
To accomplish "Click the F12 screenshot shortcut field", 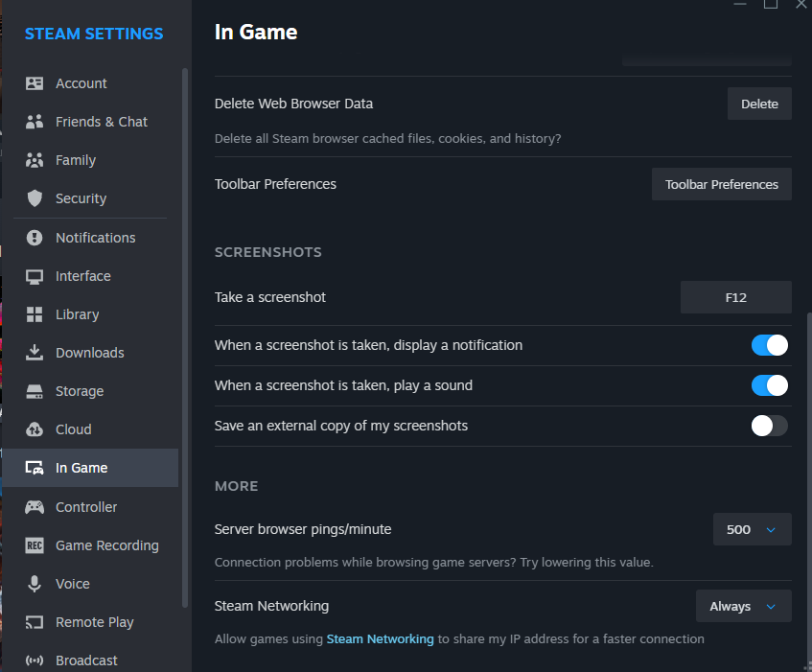I will (736, 297).
